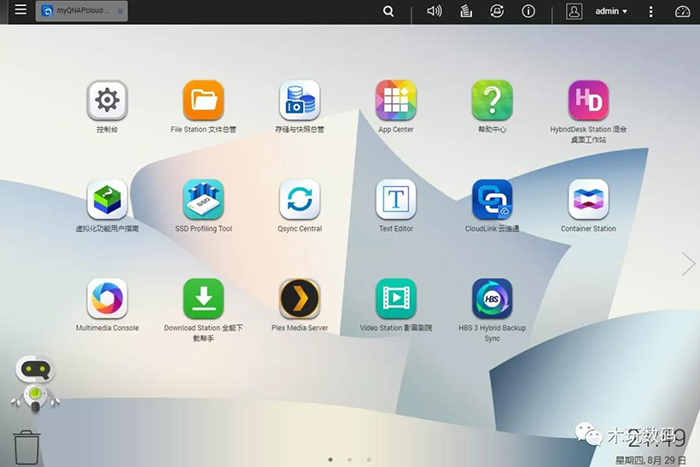Open Storage & Snapshots manager icon

click(300, 100)
